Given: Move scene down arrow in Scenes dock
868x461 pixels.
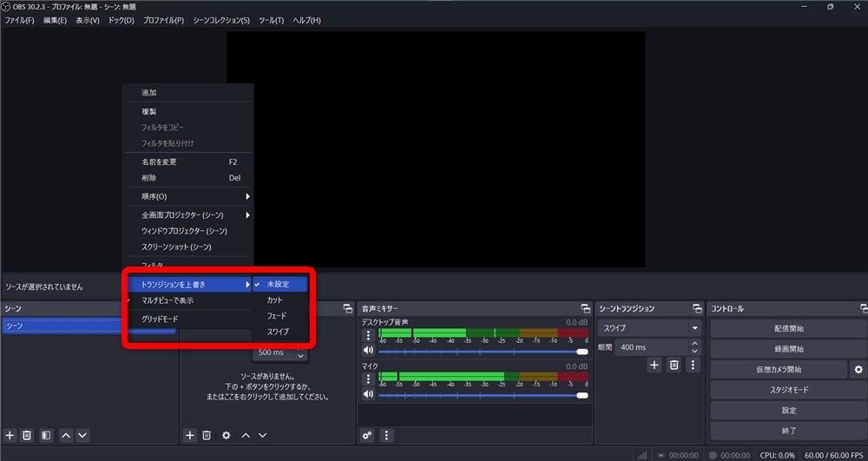Looking at the screenshot, I should point(82,436).
